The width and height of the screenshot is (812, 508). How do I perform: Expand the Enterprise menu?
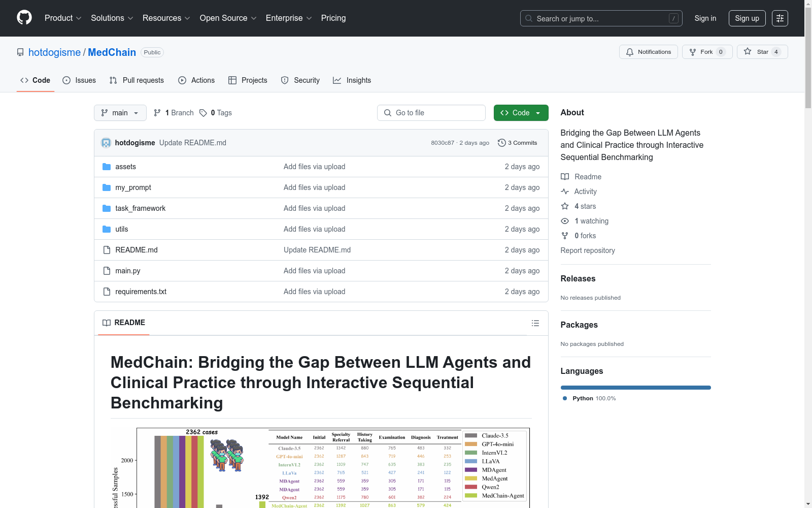[289, 18]
